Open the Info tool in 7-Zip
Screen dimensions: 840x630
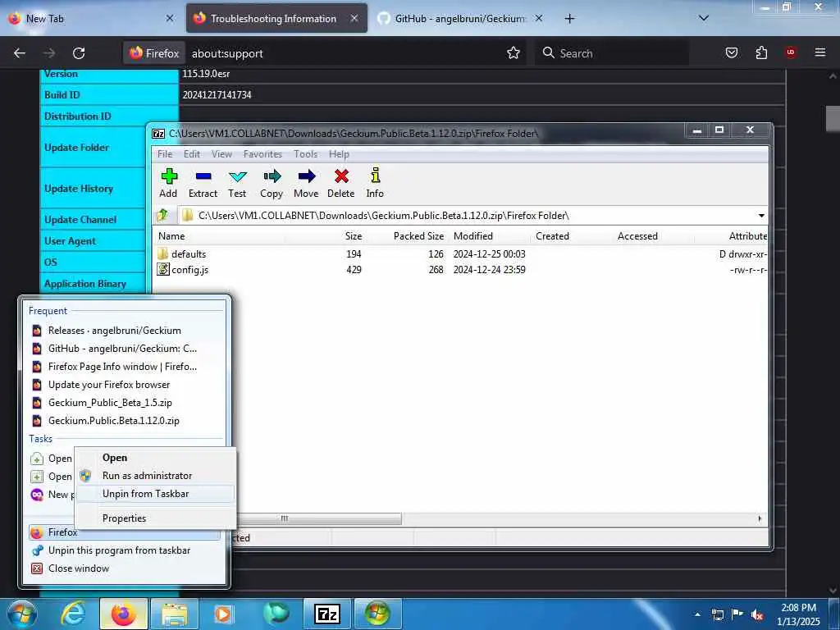[x=375, y=183]
